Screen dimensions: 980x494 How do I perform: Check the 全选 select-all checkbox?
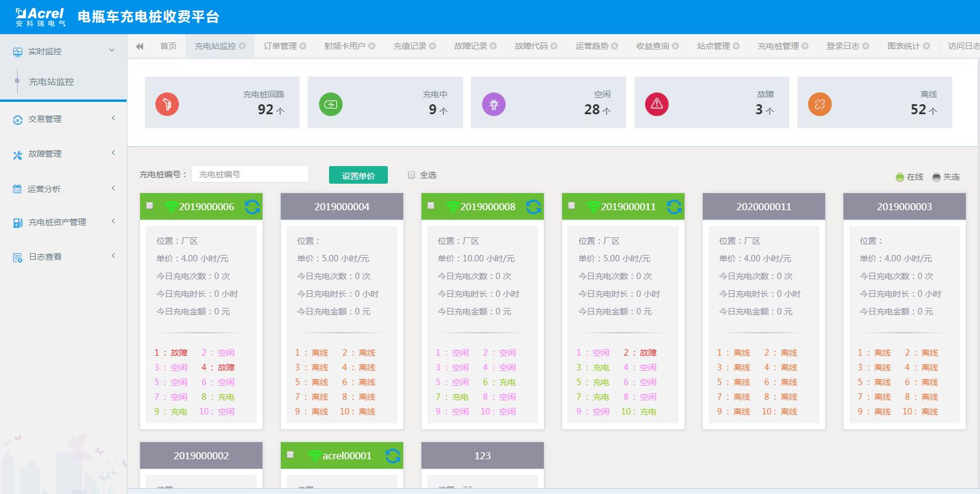coord(411,175)
